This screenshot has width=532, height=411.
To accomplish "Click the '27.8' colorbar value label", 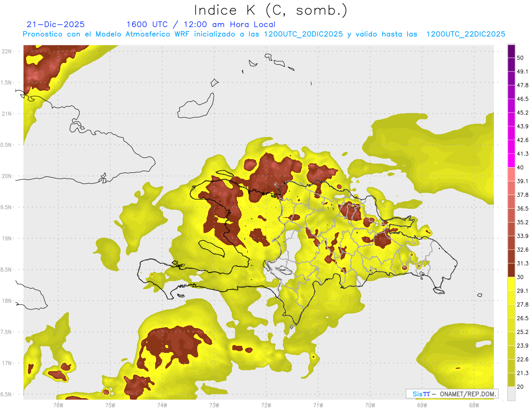I will click(523, 305).
